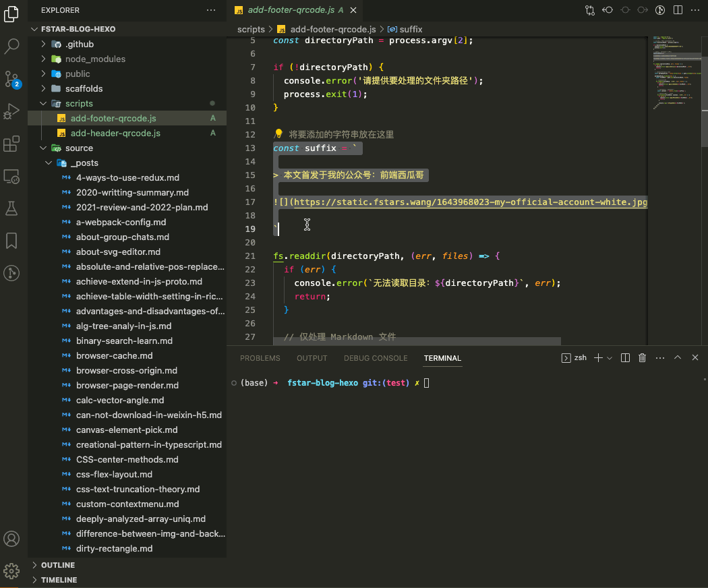
Task: Maximize the terminal panel size
Action: click(x=678, y=358)
